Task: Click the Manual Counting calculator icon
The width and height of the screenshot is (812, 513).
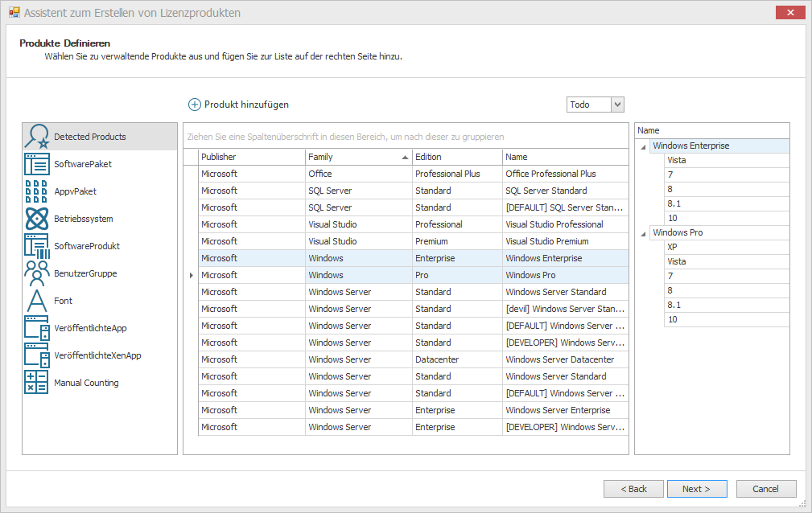Action: point(37,383)
